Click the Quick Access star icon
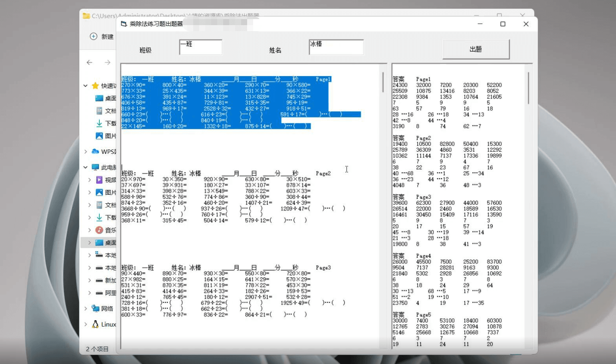Viewport: 616px width, 364px height. point(95,86)
